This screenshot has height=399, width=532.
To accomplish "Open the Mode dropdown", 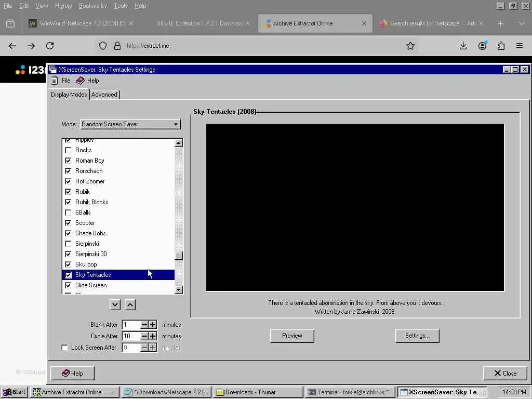I will click(130, 124).
